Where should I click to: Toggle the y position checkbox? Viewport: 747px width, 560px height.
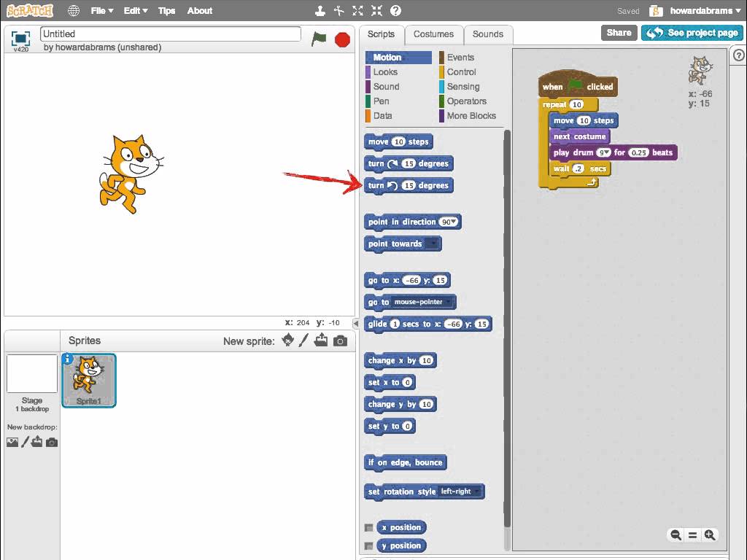pyautogui.click(x=368, y=545)
